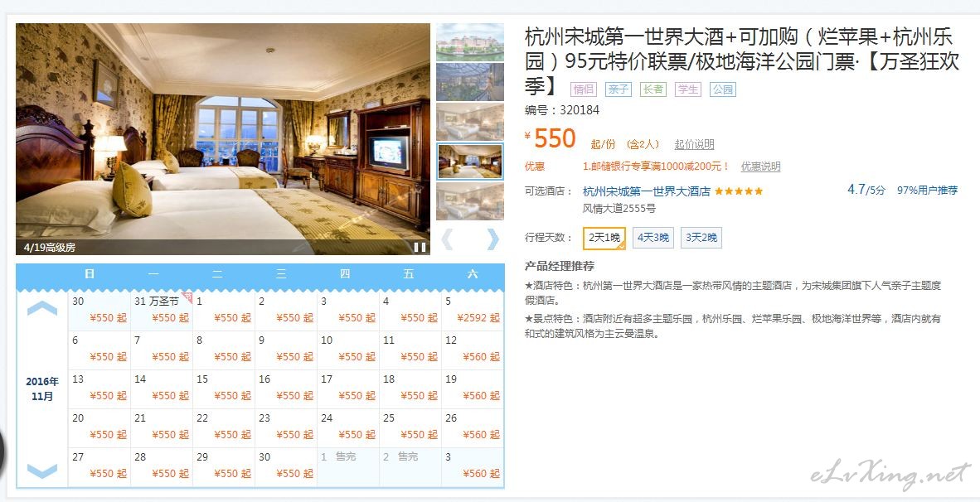Show previous thumbnails with left arrow
Image resolution: width=980 pixels, height=502 pixels.
[447, 239]
